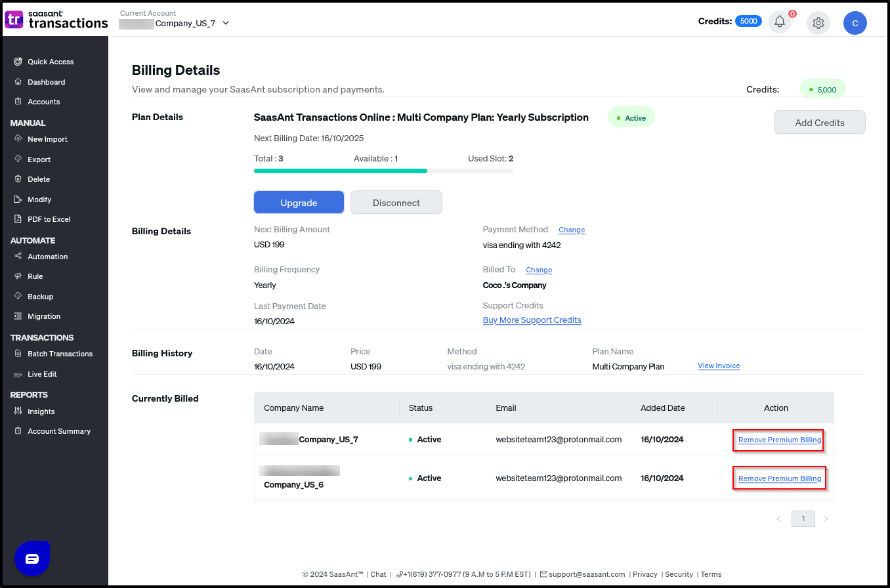890x588 pixels.
Task: Click the slot usage progress bar
Action: [383, 171]
